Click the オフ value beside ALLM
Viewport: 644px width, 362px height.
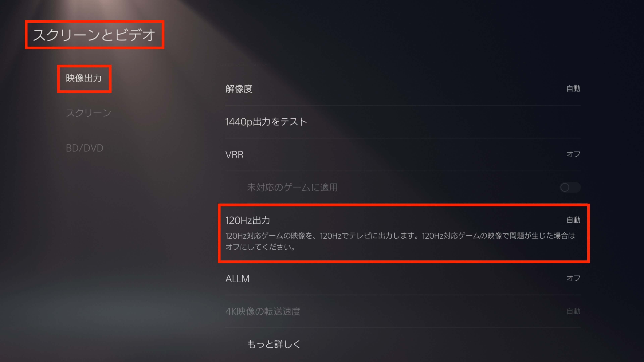pos(573,278)
